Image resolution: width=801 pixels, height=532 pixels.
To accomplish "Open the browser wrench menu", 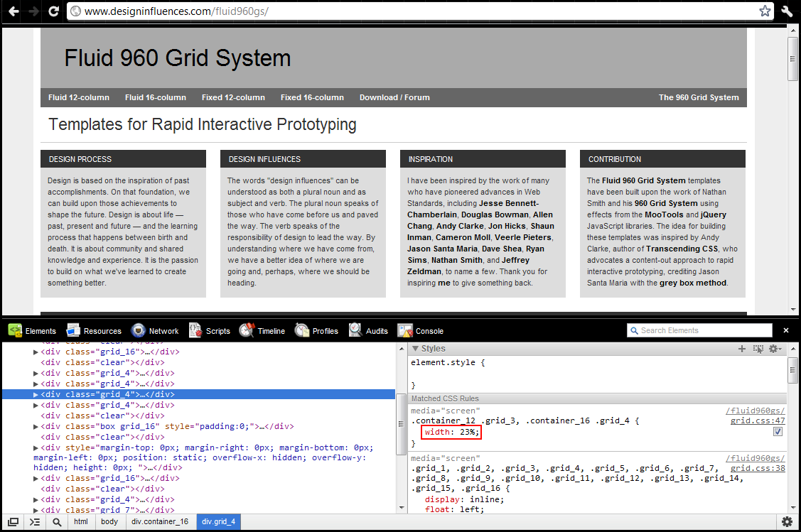I will 787,11.
